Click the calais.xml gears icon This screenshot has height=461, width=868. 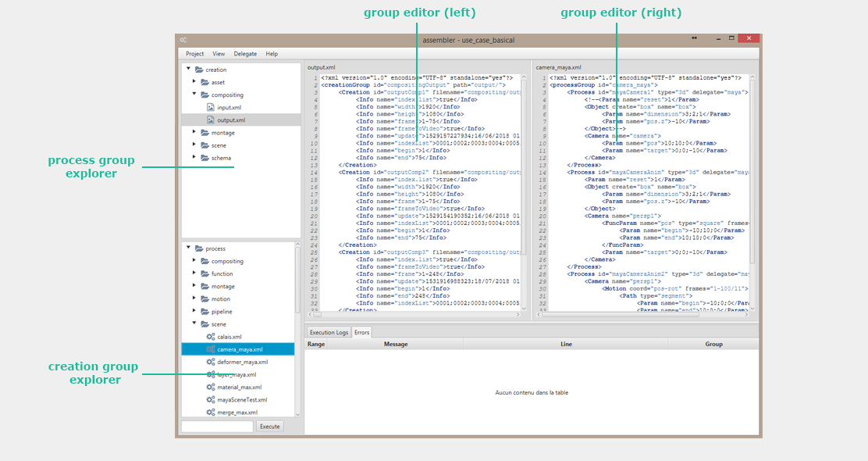point(211,337)
